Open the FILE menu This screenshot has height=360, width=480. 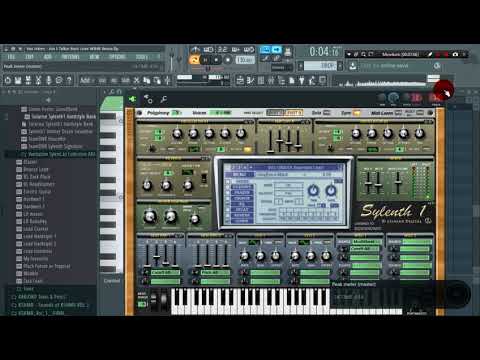(11, 57)
